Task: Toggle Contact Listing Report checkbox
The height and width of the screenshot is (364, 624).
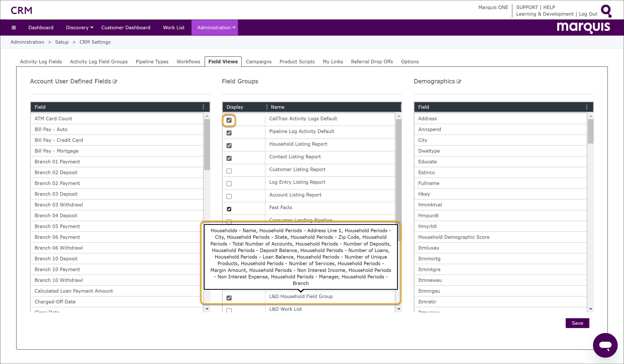Action: pos(229,158)
